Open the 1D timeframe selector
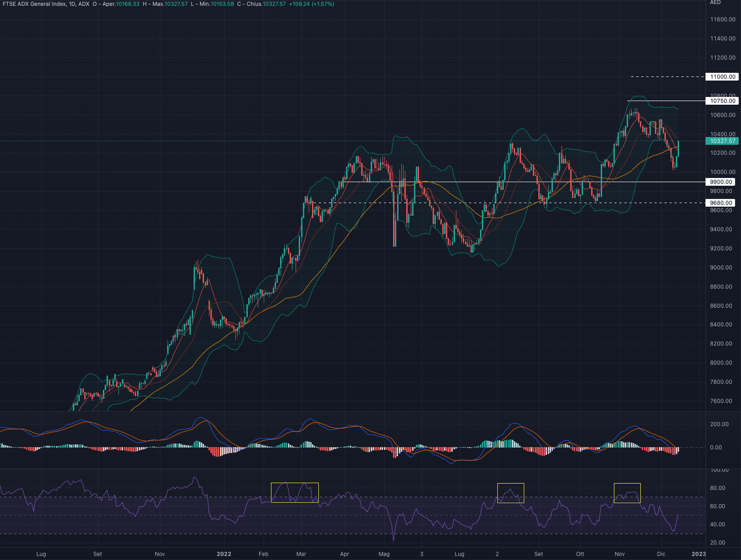 pos(72,4)
